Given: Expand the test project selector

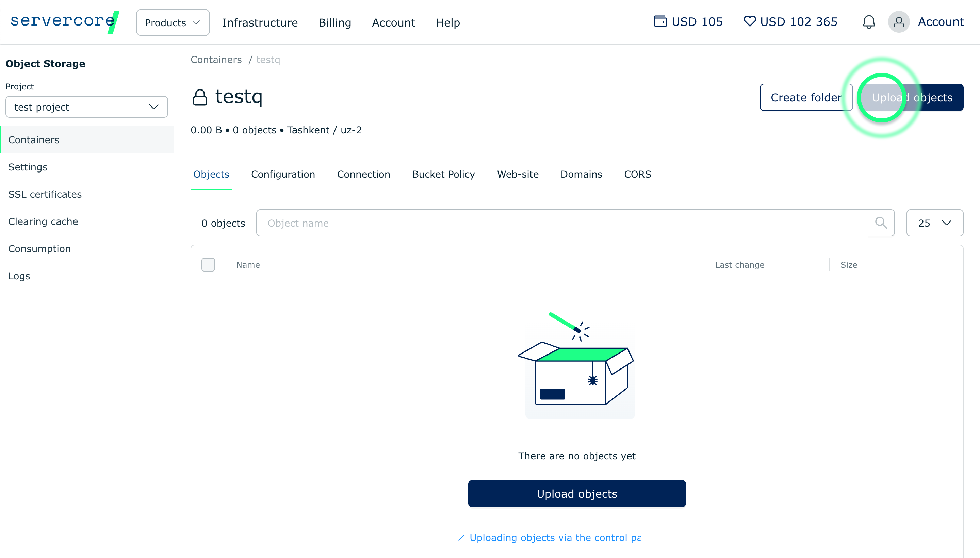Looking at the screenshot, I should [87, 107].
